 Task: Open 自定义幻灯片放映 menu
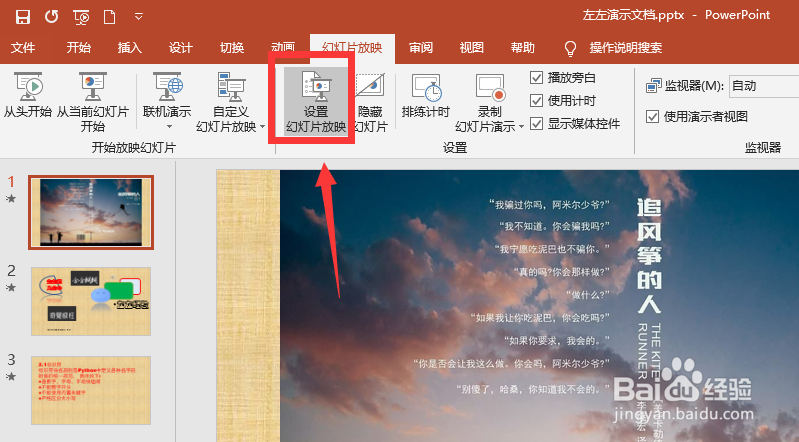click(x=230, y=102)
